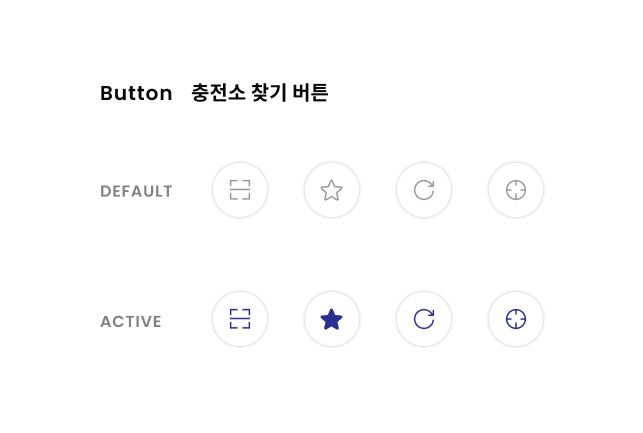Click the gray refresh arrow button
The height and width of the screenshot is (433, 643).
tap(424, 190)
